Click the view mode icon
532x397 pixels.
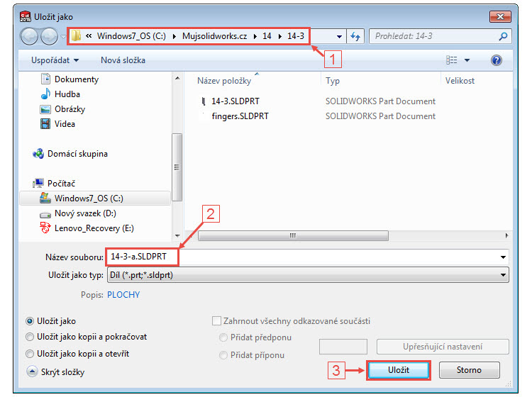tap(451, 60)
